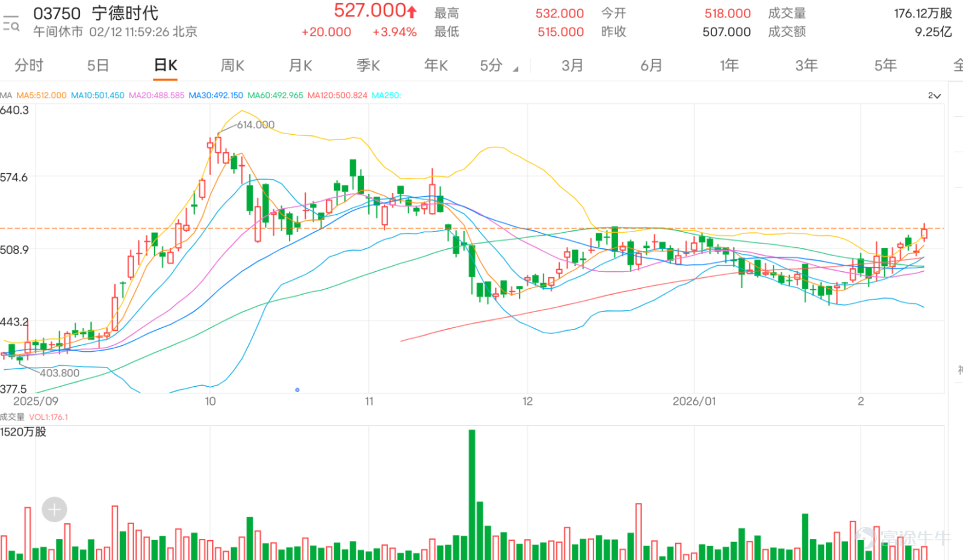Click the +20.000 price change value
The width and height of the screenshot is (963, 560).
click(x=326, y=32)
